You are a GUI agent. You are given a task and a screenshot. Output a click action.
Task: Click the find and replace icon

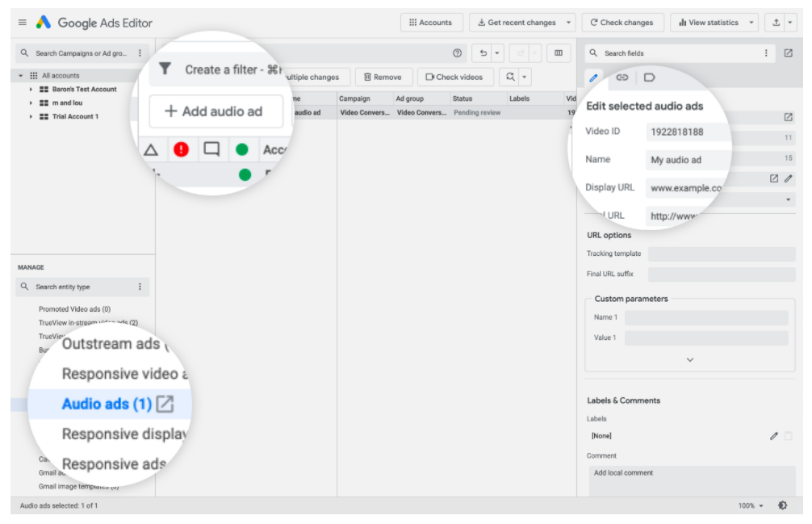click(x=510, y=77)
